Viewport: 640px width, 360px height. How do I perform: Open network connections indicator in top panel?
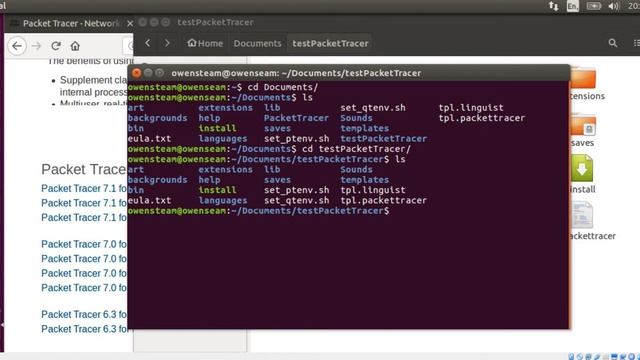(x=553, y=6)
